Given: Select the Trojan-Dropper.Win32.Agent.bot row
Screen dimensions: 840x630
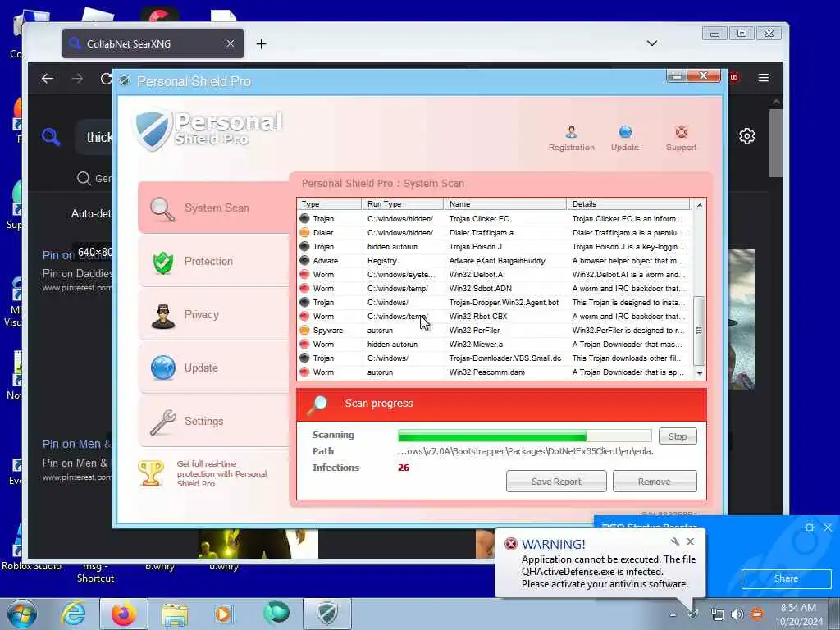Looking at the screenshot, I should pyautogui.click(x=495, y=302).
